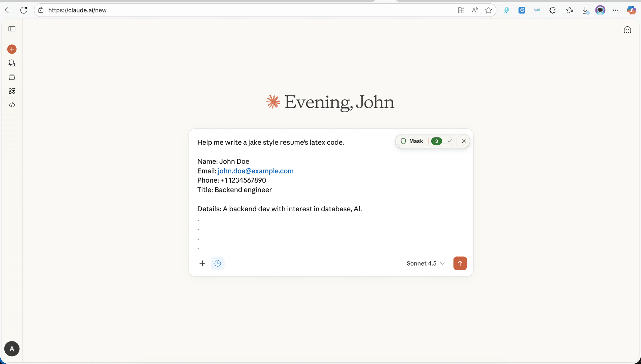Image resolution: width=641 pixels, height=364 pixels.
Task: Open the Artifacts icon in sidebar
Action: tap(12, 91)
